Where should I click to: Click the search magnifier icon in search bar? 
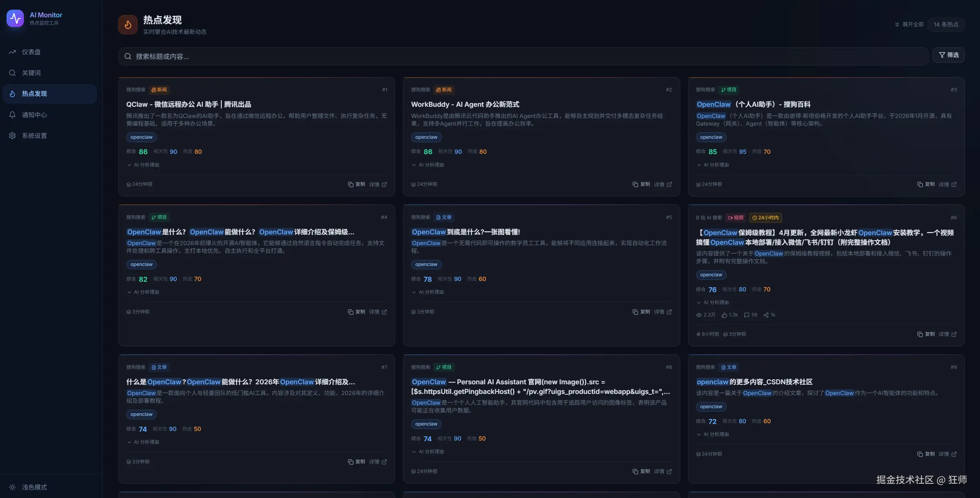coord(128,56)
